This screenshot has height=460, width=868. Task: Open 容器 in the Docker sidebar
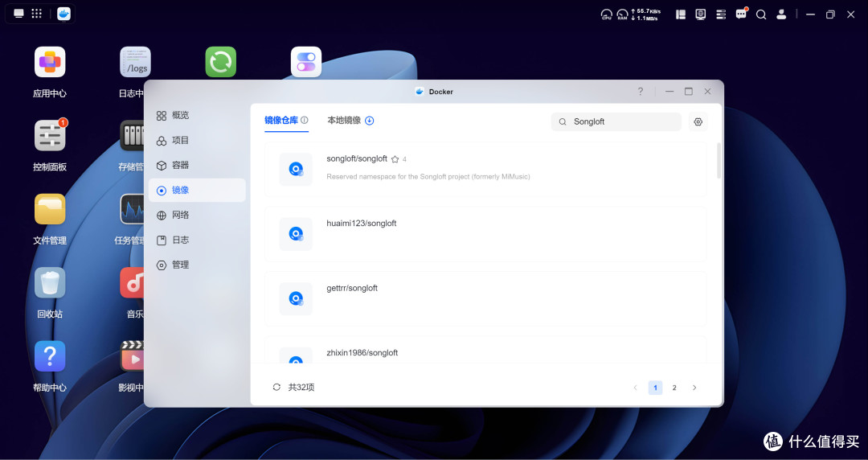coord(197,165)
